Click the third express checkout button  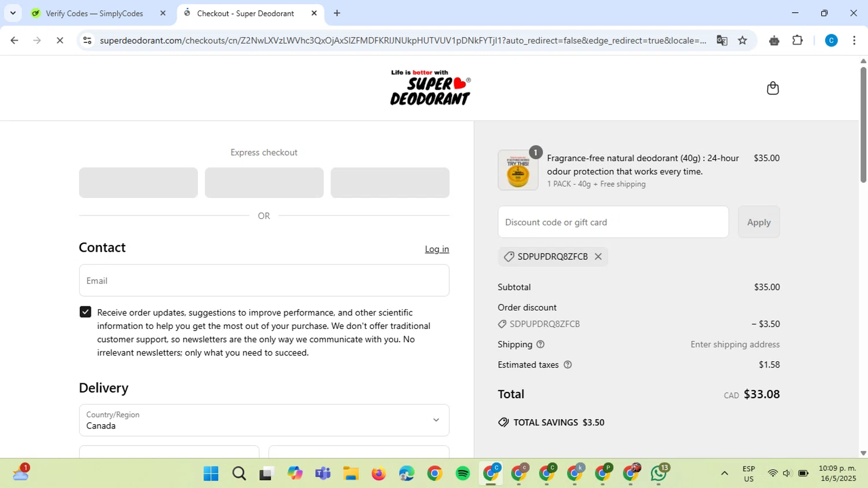coord(390,183)
